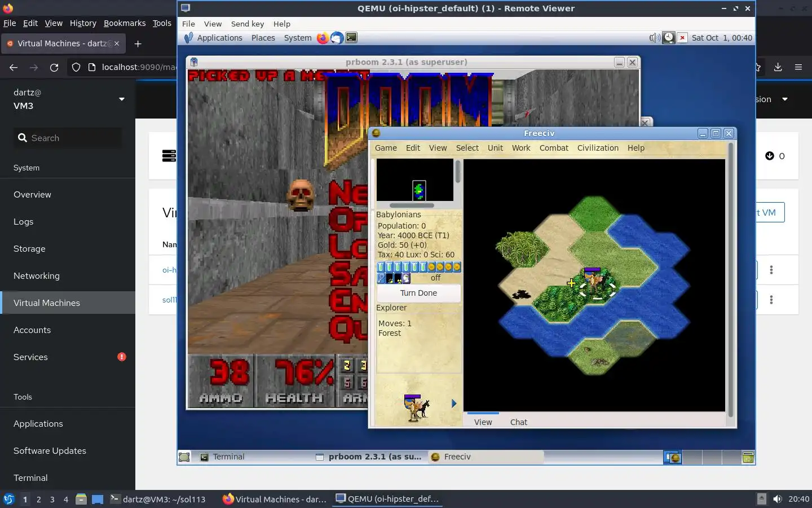Expand the Cockpit session dropdown arrow
Screen dimensions: 812x508
pos(784,99)
